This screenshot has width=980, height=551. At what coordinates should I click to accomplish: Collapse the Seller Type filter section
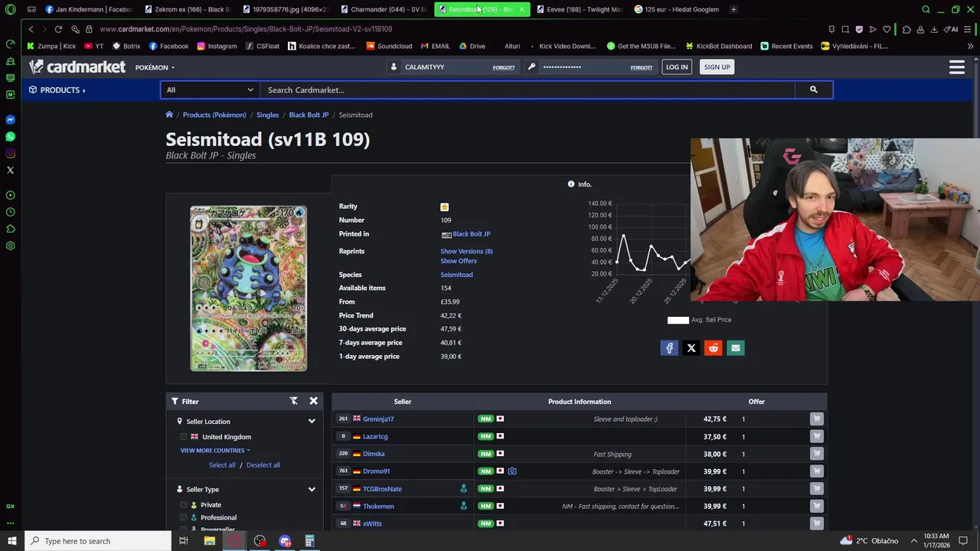(x=312, y=490)
